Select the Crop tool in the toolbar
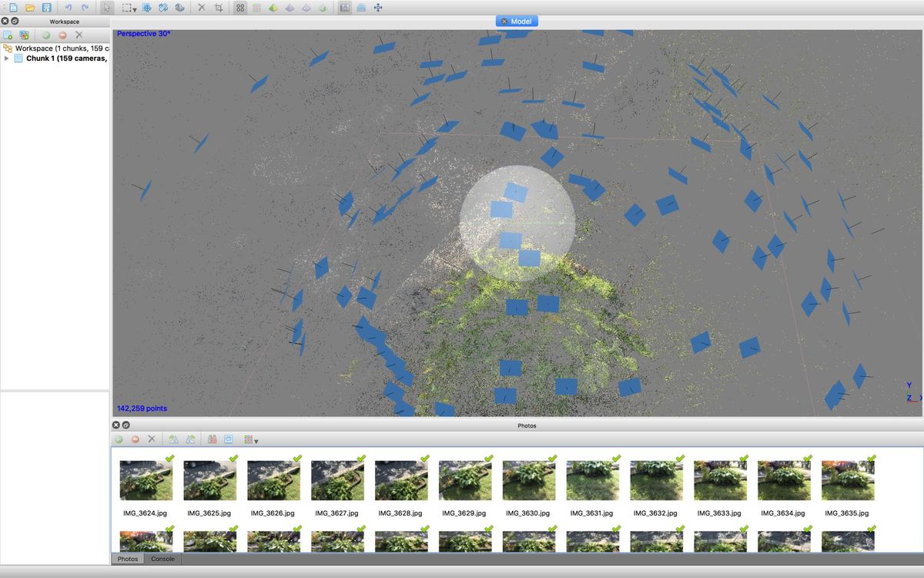 pyautogui.click(x=219, y=8)
